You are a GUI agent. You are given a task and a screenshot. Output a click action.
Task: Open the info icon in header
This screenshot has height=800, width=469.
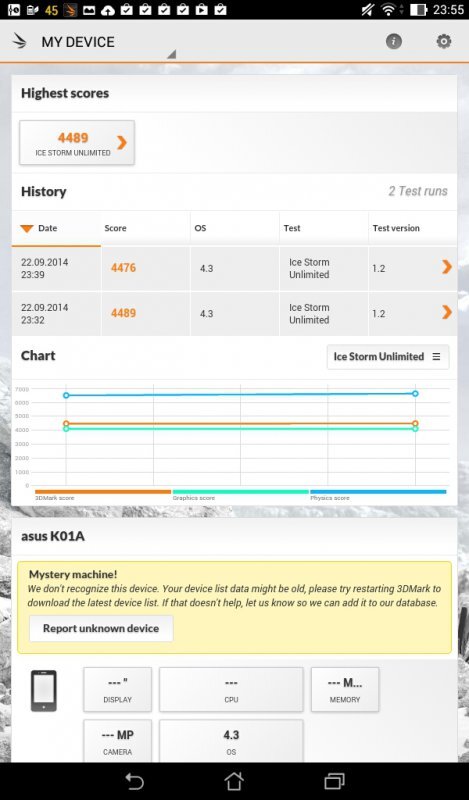coord(393,42)
